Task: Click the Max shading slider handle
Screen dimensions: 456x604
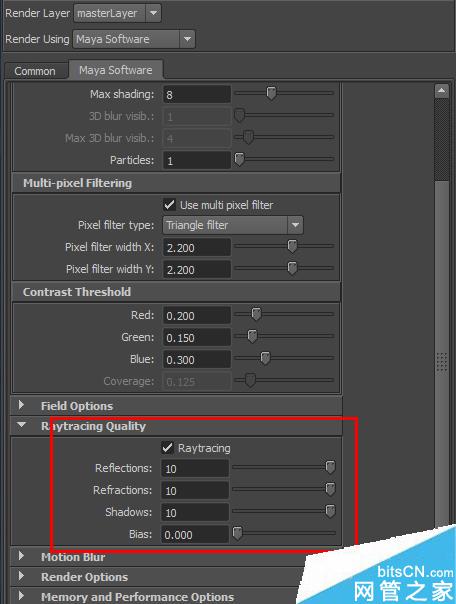Action: coord(272,93)
